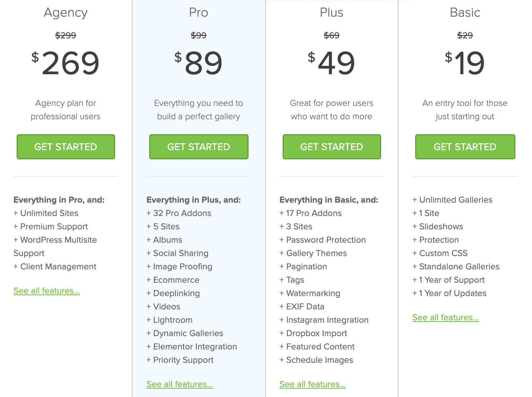Click Get Started under the Agency plan
532x397 pixels.
click(65, 147)
